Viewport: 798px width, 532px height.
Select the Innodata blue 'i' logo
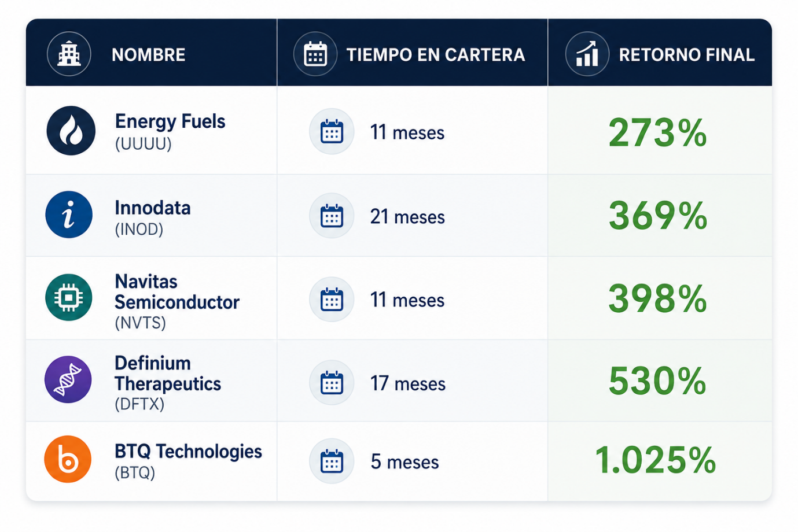point(69,215)
